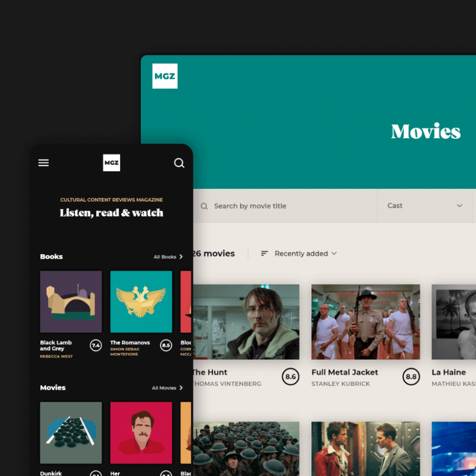The image size is (476, 476).
Task: Select the Full Metal Jacket movie poster
Action: click(365, 322)
